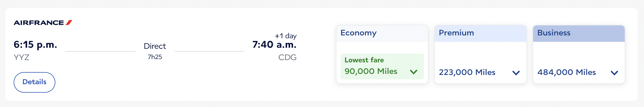Viewport: 644px width, 107px height.
Task: Select the Premium cabin header
Action: [x=456, y=33]
